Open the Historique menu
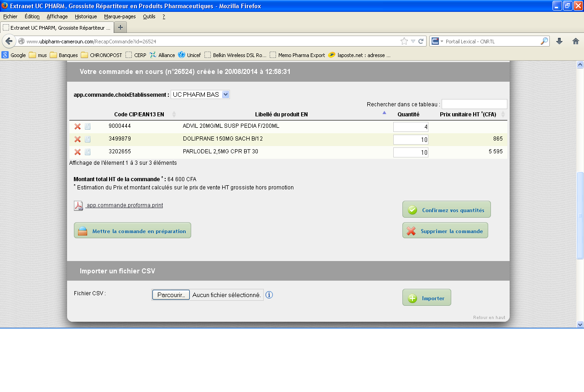The height and width of the screenshot is (392, 584). [x=86, y=16]
